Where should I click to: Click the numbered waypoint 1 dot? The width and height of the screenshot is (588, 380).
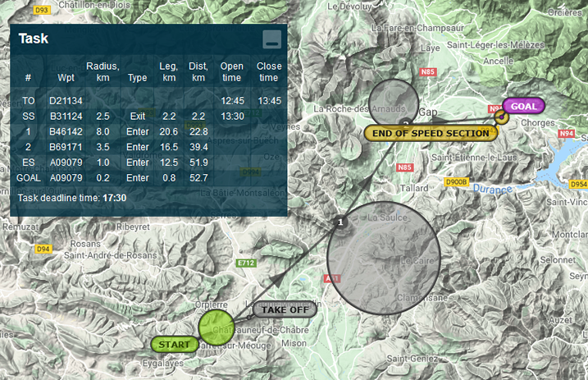[x=341, y=222]
